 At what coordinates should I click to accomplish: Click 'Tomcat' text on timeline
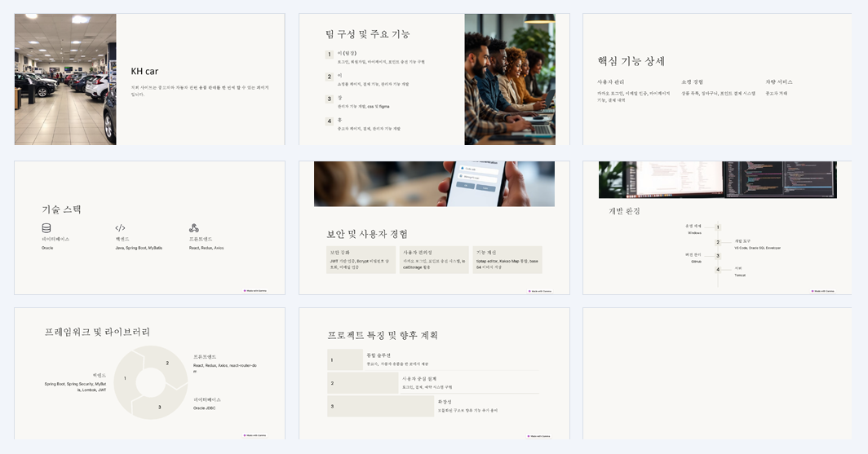(740, 275)
